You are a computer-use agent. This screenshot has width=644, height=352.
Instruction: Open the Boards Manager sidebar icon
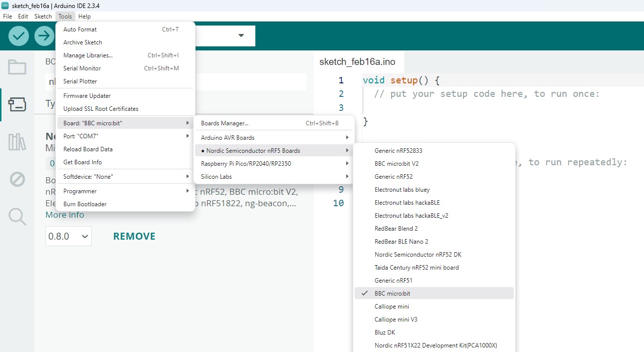tap(17, 105)
